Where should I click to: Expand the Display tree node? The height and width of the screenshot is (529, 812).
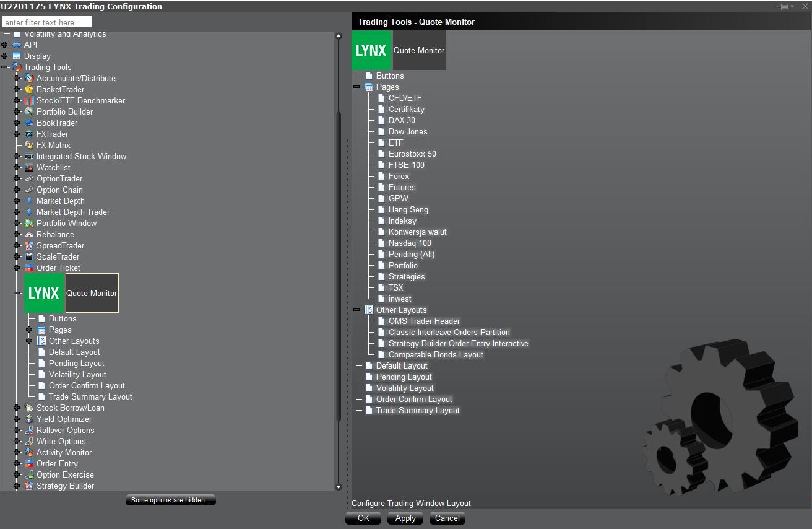tap(5, 56)
